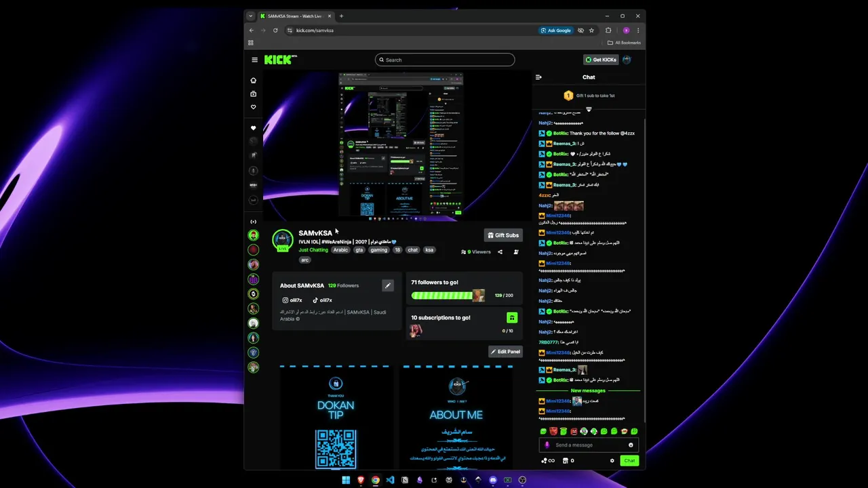Open Chrome profile avatar
The width and height of the screenshot is (868, 488).
[626, 30]
